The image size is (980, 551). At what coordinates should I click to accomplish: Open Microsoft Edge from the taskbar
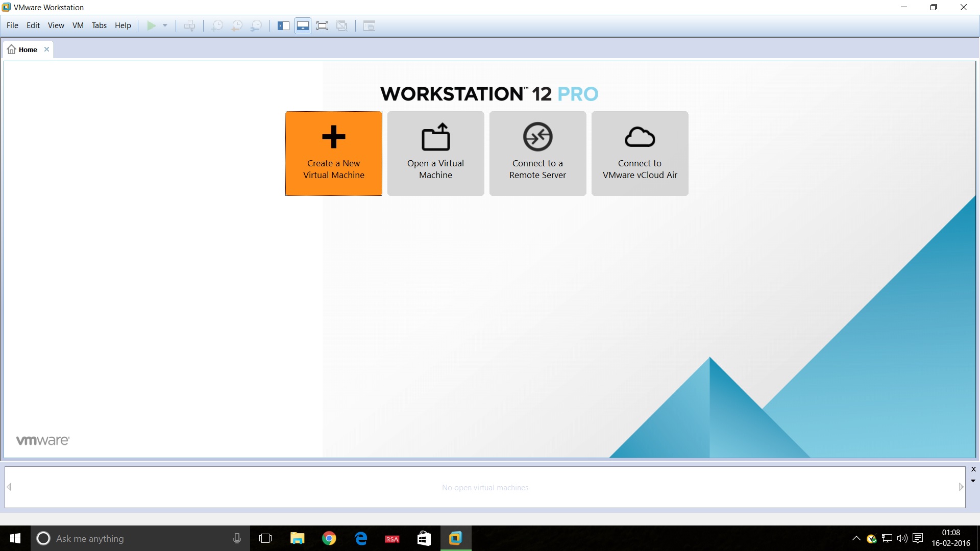361,538
